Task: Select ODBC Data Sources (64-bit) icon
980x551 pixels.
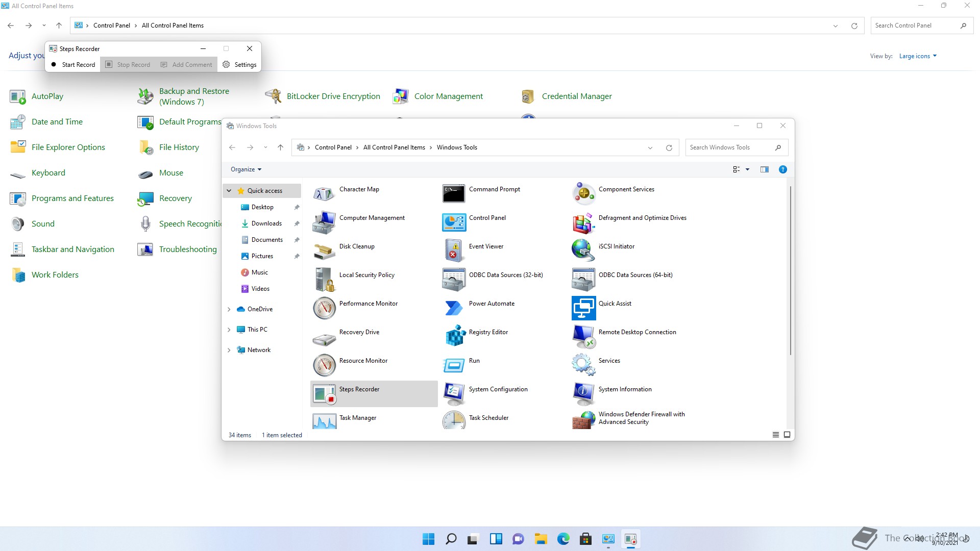Action: (x=583, y=279)
